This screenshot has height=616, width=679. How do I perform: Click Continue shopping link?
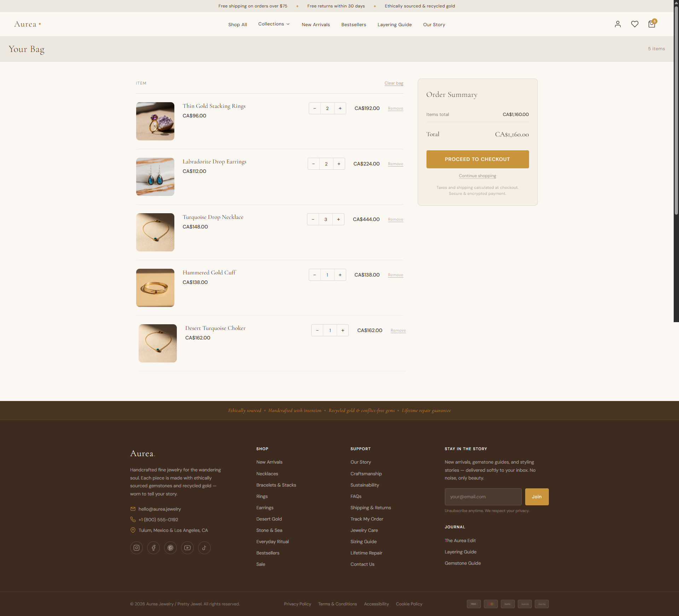pos(477,176)
